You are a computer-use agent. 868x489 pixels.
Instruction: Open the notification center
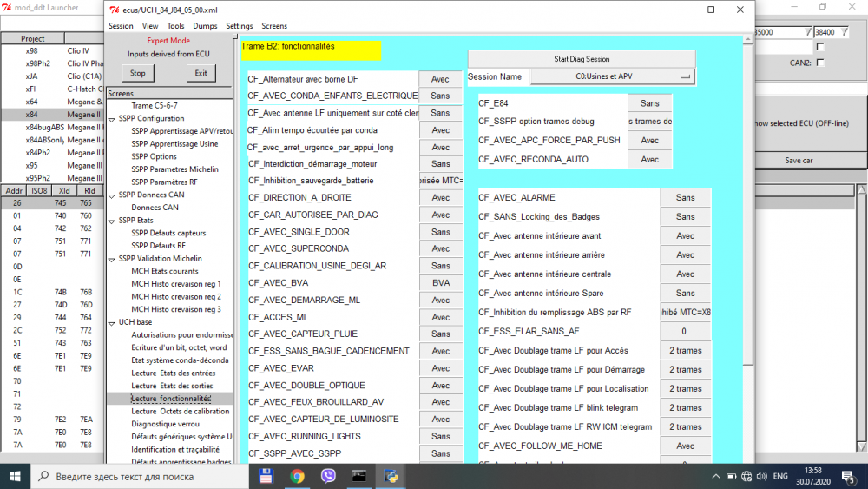(849, 476)
